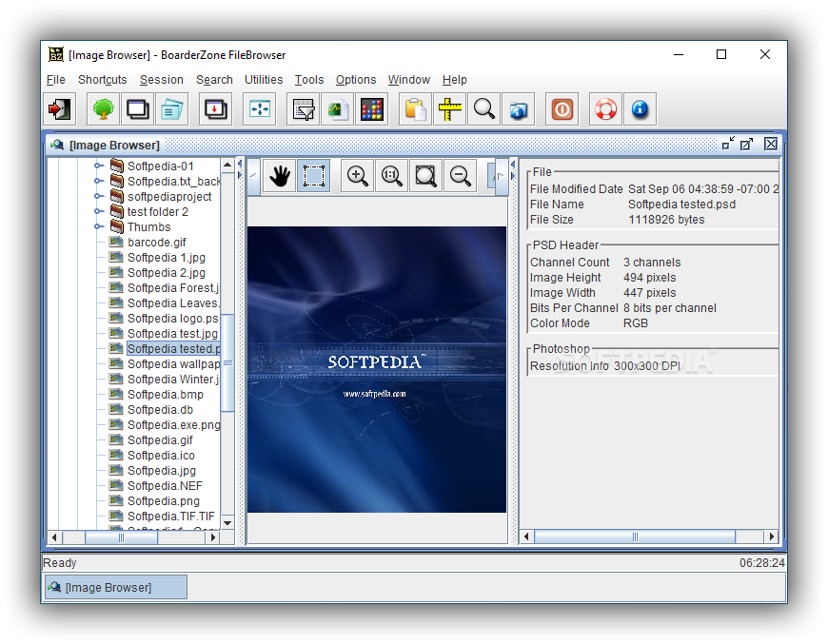Expand the softpediaproject folder node

pos(98,196)
